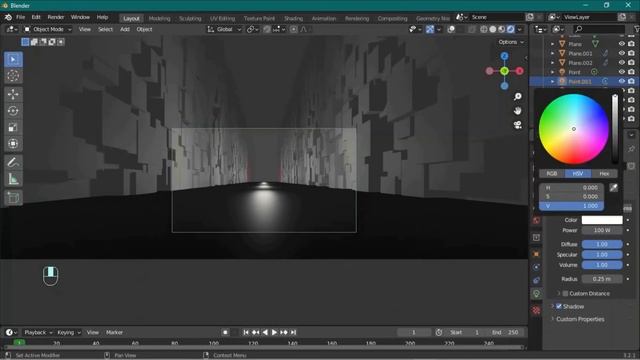The width and height of the screenshot is (640, 360).
Task: Switch to the Animation workspace tab
Action: 324,18
